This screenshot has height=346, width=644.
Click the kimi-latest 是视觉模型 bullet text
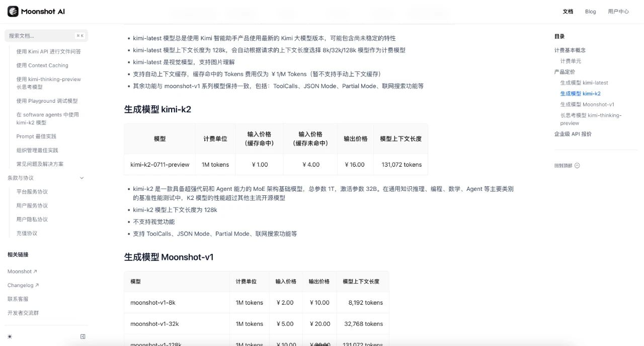(184, 62)
